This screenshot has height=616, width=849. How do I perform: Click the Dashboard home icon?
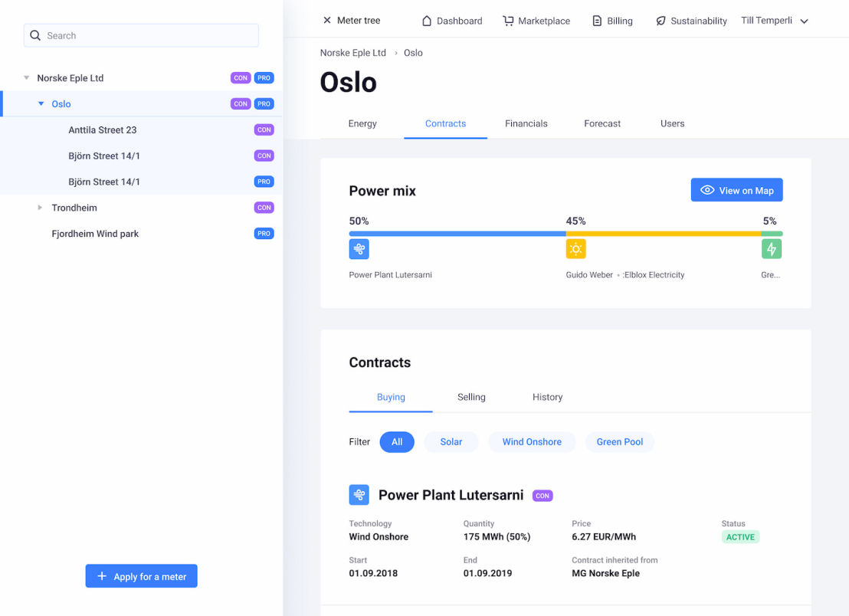(x=427, y=21)
